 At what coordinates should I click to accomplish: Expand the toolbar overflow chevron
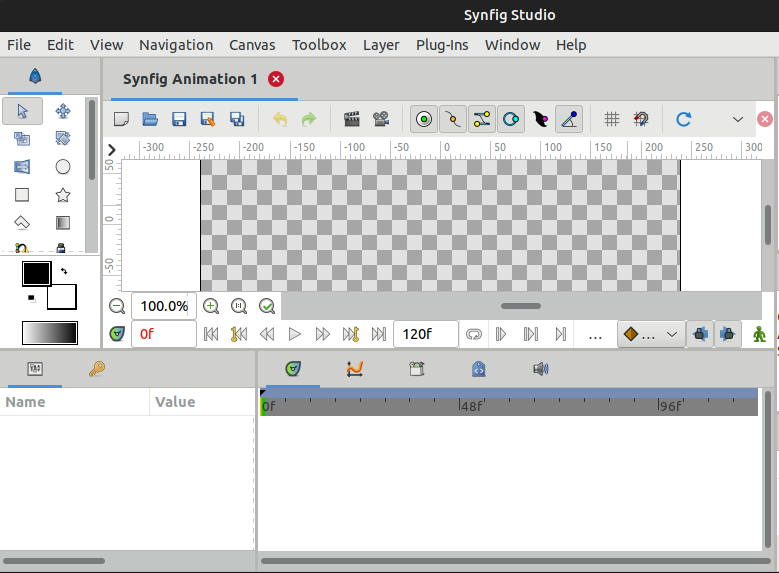click(738, 119)
